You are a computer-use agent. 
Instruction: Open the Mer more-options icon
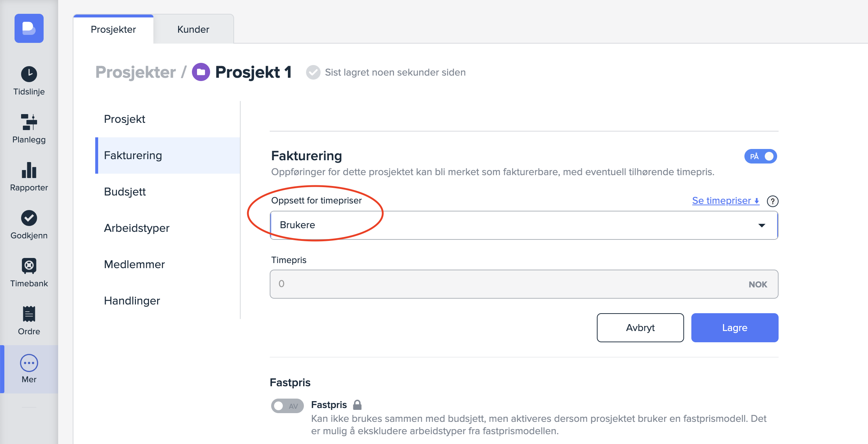point(29,363)
